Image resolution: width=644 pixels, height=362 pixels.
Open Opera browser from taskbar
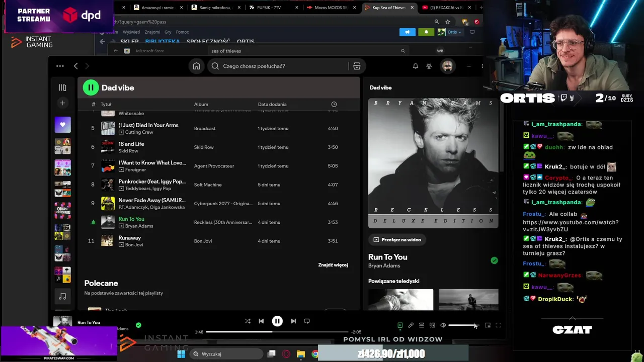coord(286,354)
